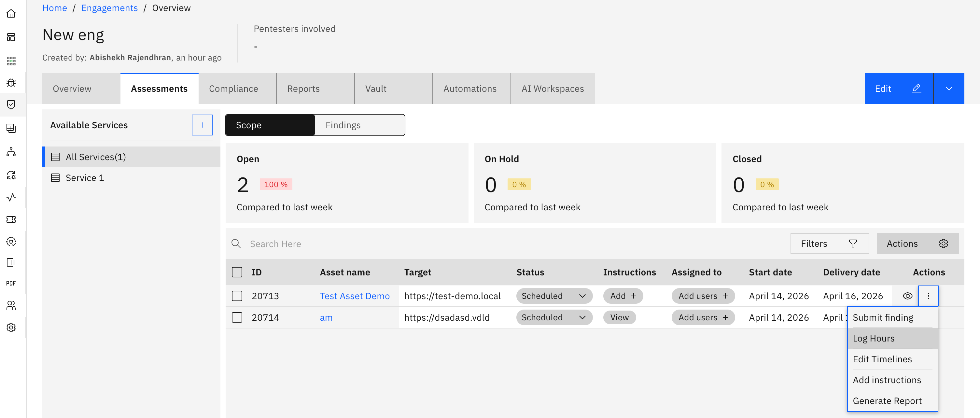The height and width of the screenshot is (418, 980).
Task: Open the users sidebar icon
Action: click(x=11, y=305)
